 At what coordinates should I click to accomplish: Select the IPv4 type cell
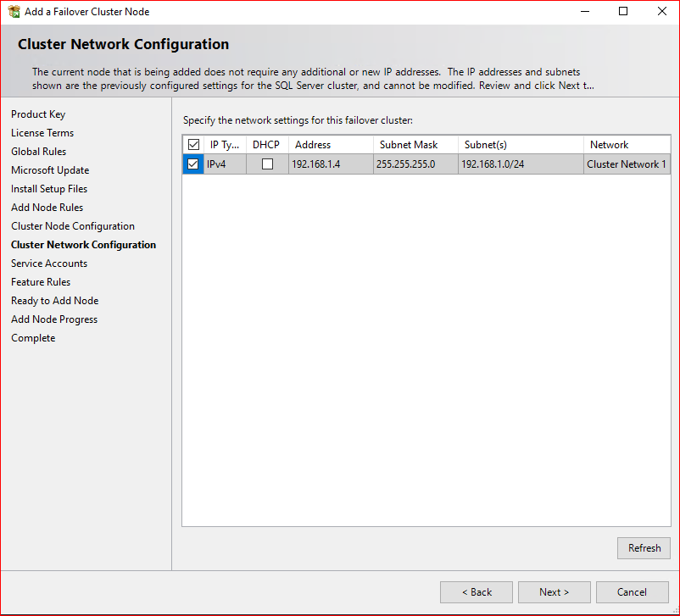[225, 164]
